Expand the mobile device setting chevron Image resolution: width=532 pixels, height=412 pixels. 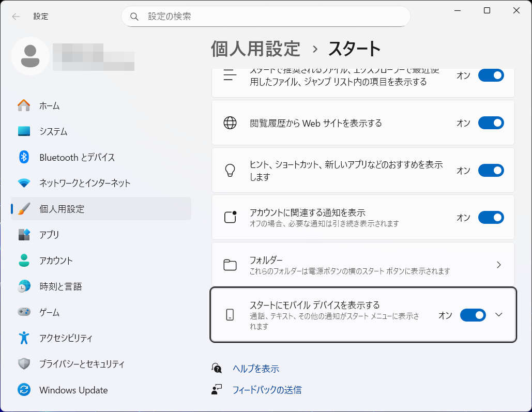point(499,315)
